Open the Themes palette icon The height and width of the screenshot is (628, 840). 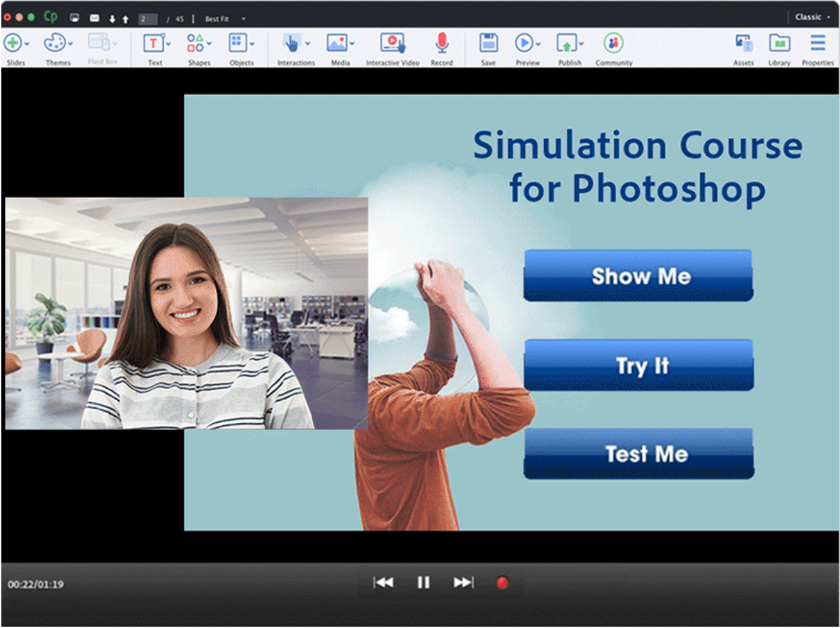tap(54, 43)
